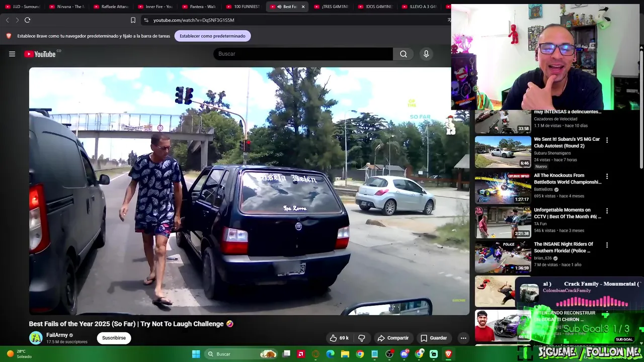The width and height of the screenshot is (644, 362).
Task: Open TA Fun channel name
Action: pos(540,224)
